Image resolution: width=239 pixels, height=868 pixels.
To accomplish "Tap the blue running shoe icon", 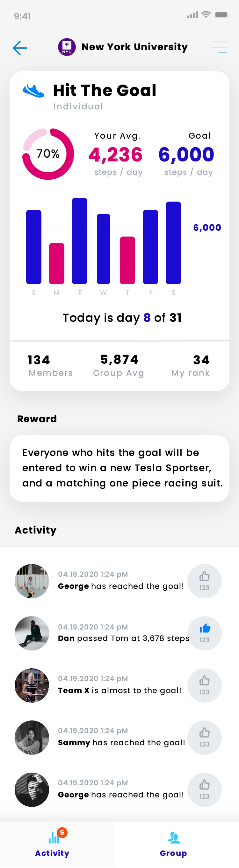I will 33,91.
